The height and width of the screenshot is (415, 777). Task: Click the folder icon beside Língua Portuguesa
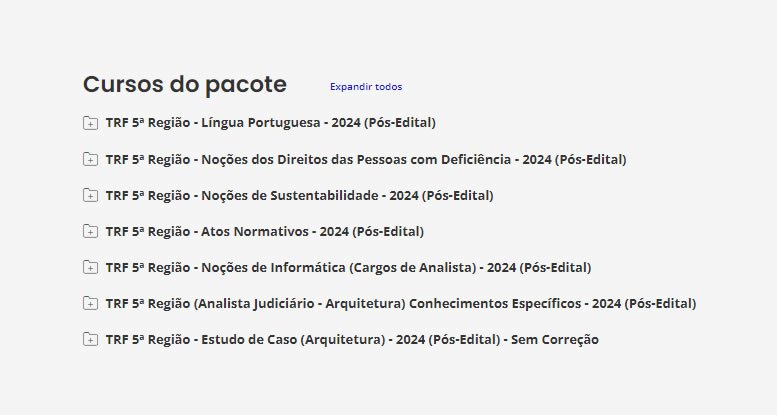pos(90,123)
